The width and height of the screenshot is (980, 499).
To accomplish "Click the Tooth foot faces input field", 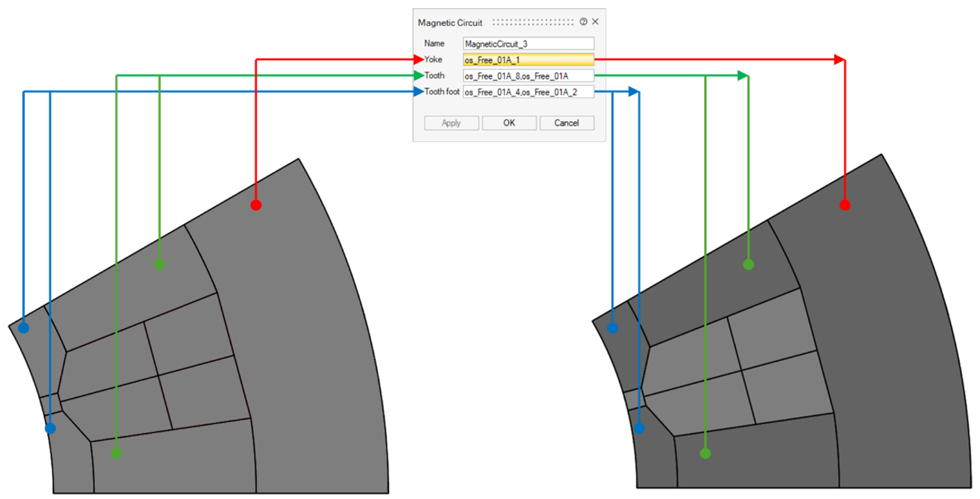I will click(528, 92).
